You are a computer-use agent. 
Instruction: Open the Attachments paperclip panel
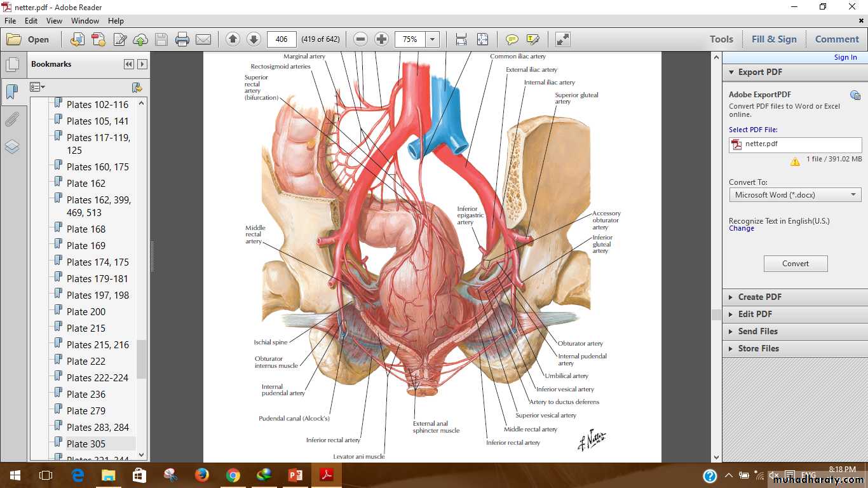(x=12, y=119)
